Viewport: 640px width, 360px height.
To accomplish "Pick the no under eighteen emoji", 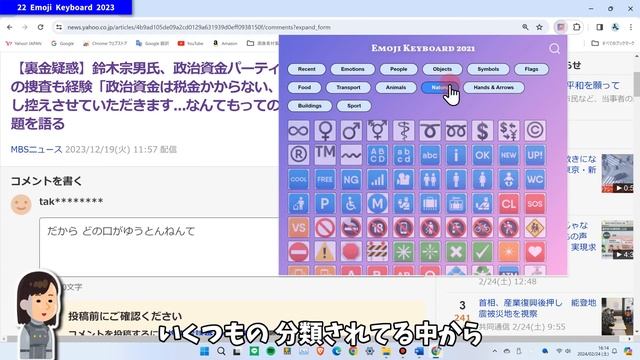I will coord(378,227).
